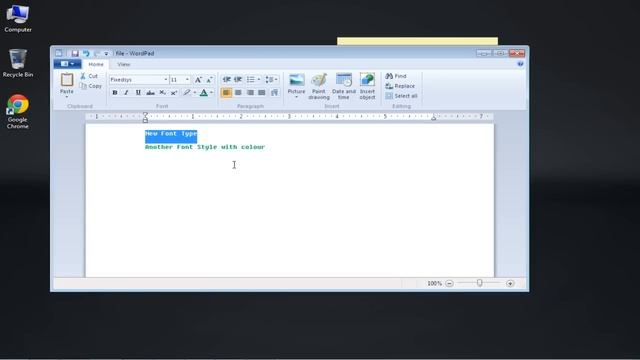Copy the selected text

(91, 86)
